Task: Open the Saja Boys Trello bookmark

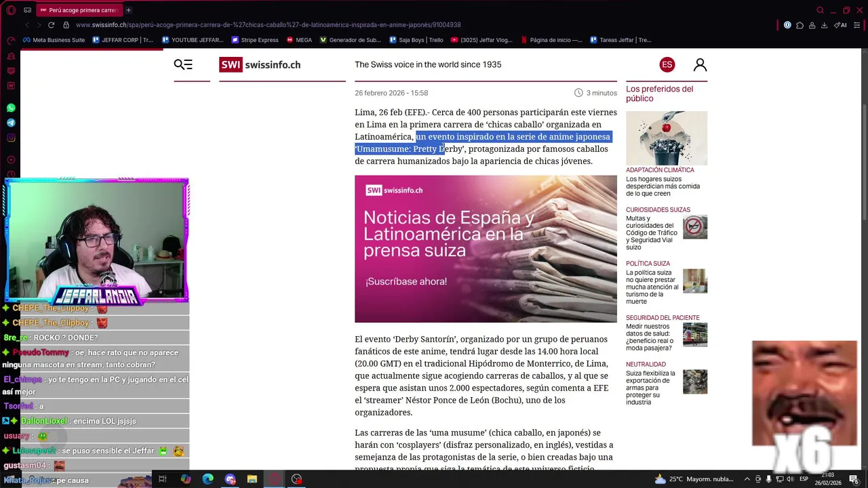Action: click(x=416, y=40)
